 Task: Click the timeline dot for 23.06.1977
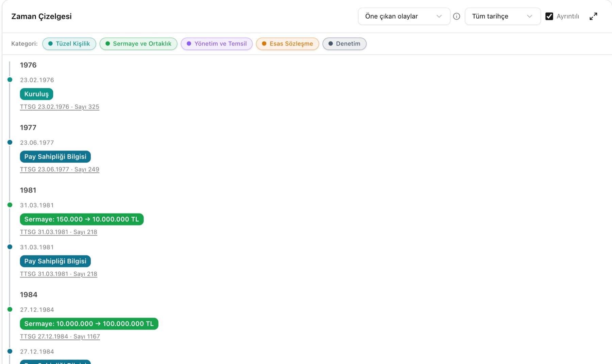coord(10,142)
